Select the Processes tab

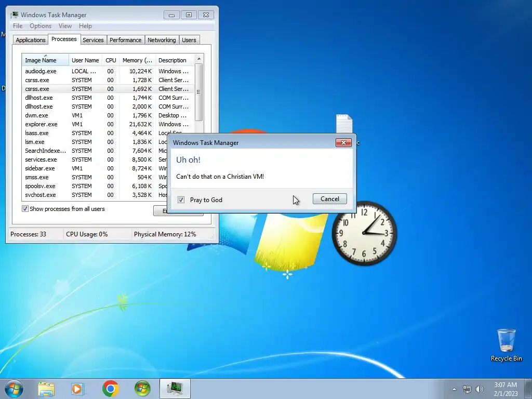[64, 39]
